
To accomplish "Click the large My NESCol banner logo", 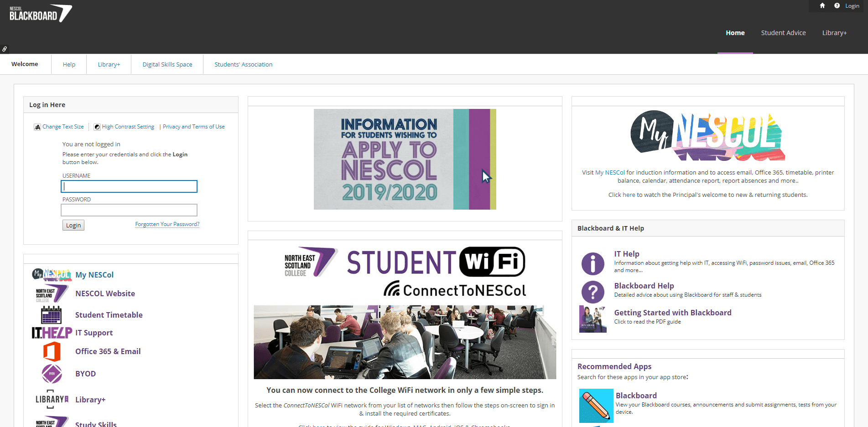I will pyautogui.click(x=708, y=136).
